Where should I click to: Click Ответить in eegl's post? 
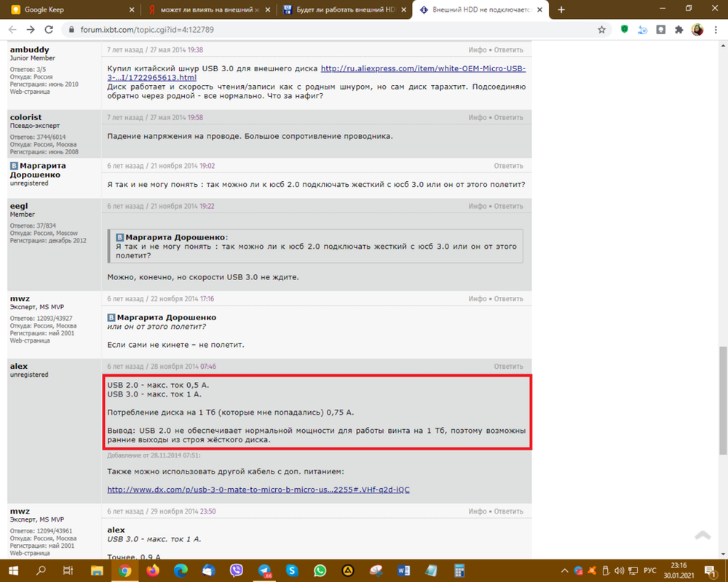tap(508, 207)
